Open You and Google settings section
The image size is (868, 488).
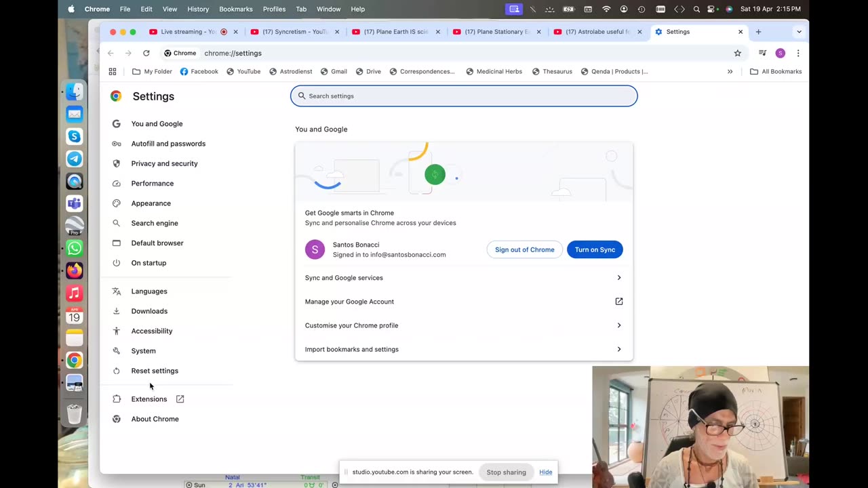[x=157, y=124]
